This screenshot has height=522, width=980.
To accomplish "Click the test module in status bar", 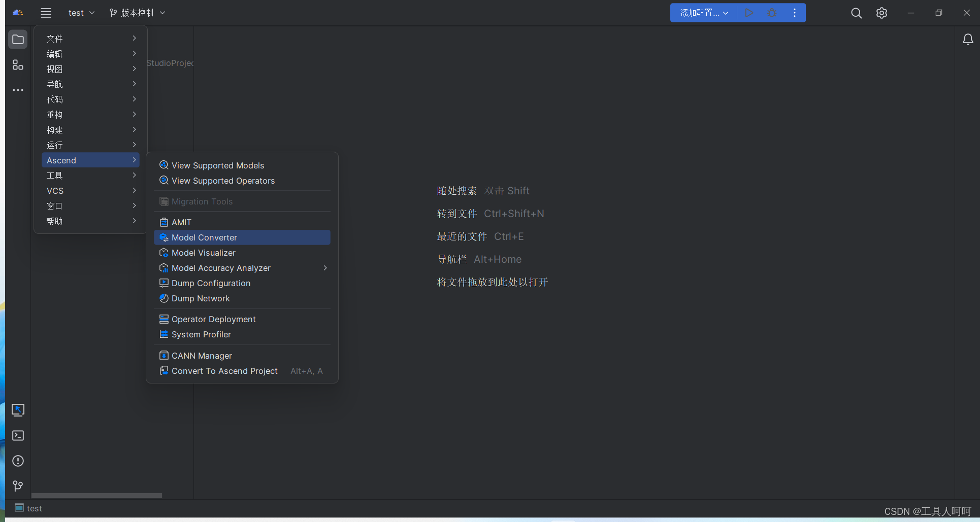I will tap(28, 508).
